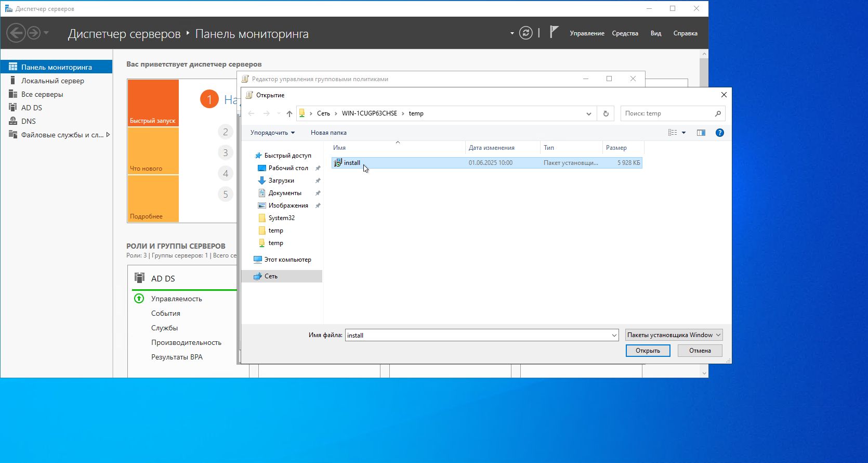Click the Открыть button

point(648,351)
